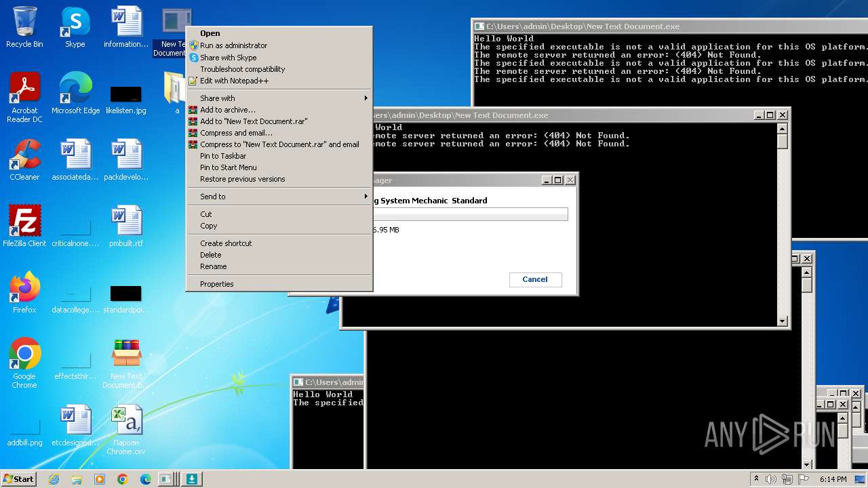Select effectsthir file on desktop
Image resolution: width=868 pixels, height=488 pixels.
pyautogui.click(x=75, y=365)
